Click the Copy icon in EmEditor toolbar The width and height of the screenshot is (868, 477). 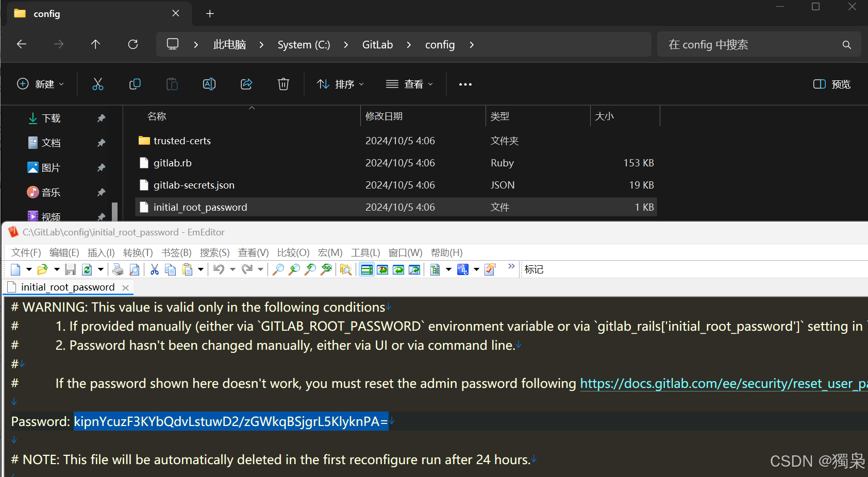171,269
